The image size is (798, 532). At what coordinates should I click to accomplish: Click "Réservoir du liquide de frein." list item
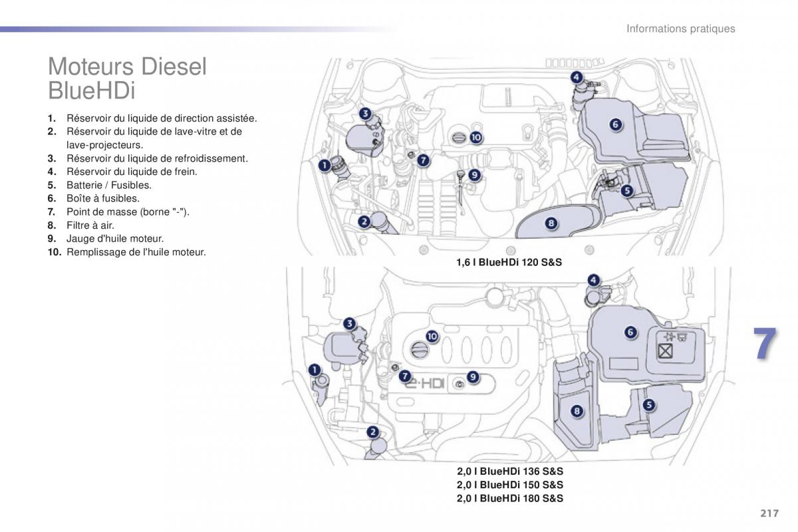tap(122, 172)
